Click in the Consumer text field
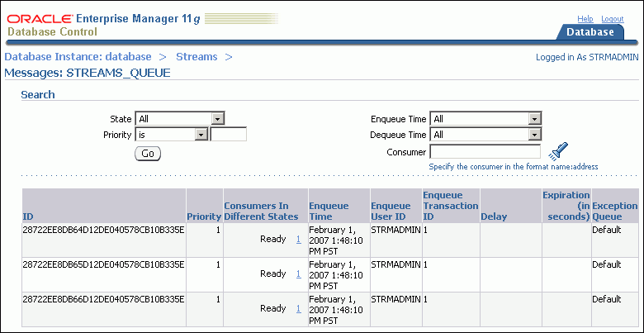 (x=485, y=152)
